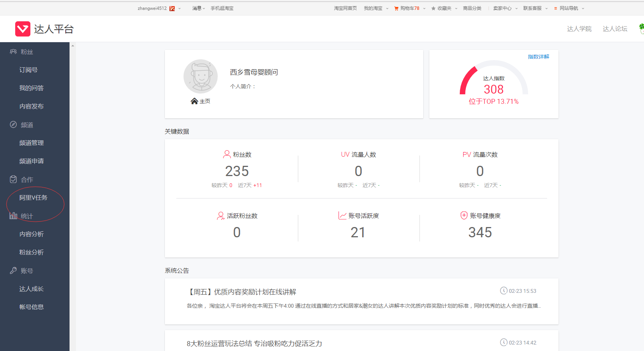Click the 粉丝 group icon in sidebar
The image size is (644, 351).
13,52
